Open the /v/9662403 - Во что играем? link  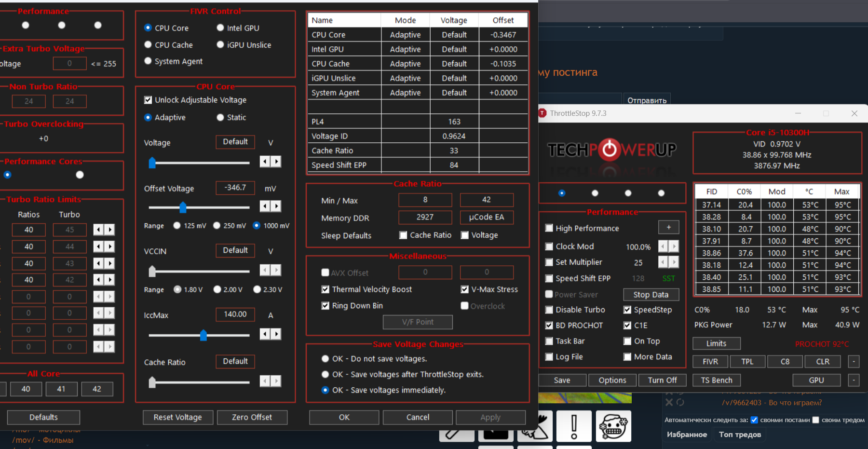pyautogui.click(x=772, y=402)
